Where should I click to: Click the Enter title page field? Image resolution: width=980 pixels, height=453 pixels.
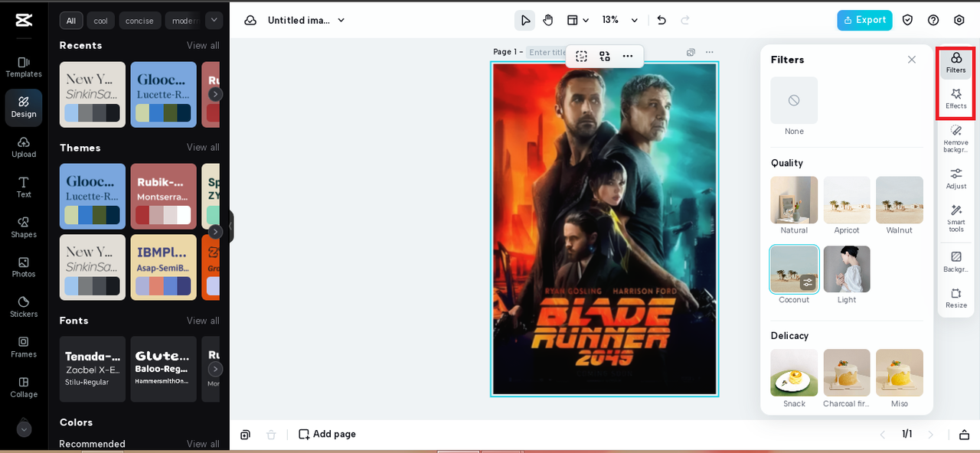[547, 52]
